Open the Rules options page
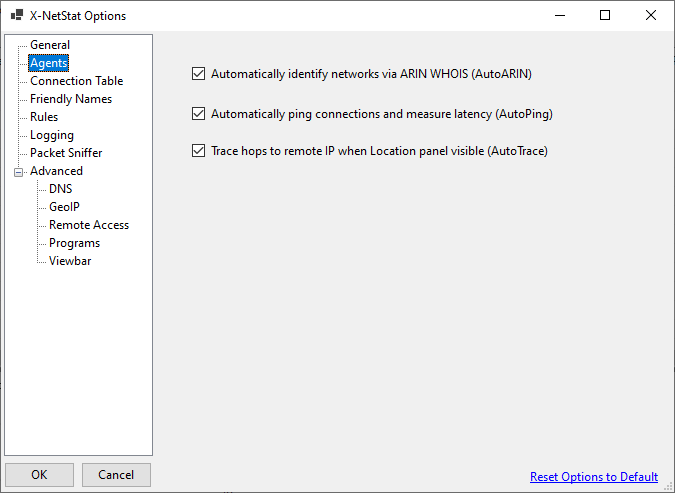Image resolution: width=675 pixels, height=493 pixels. point(44,117)
